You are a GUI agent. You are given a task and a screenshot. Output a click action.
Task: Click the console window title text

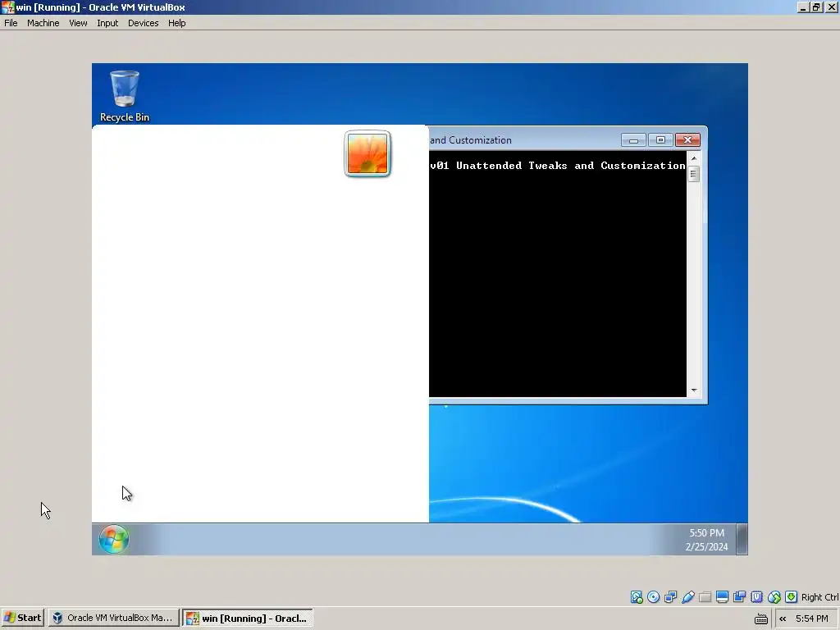(x=471, y=139)
